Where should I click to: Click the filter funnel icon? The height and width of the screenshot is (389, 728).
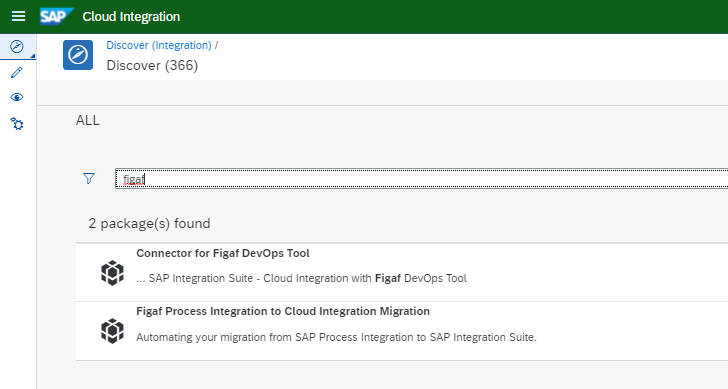[x=89, y=178]
